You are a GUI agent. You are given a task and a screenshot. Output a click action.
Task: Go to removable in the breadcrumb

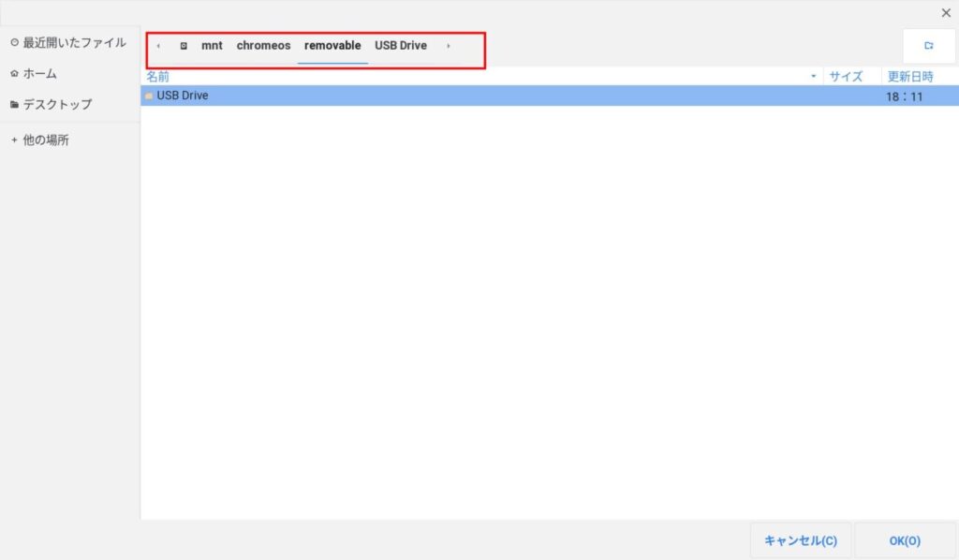coord(332,45)
